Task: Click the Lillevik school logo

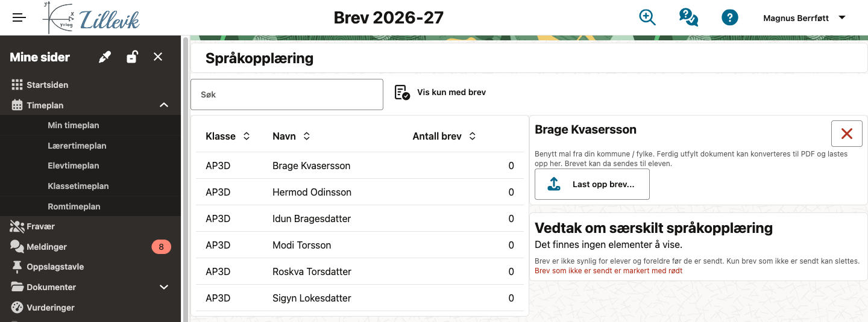Action: pyautogui.click(x=92, y=17)
